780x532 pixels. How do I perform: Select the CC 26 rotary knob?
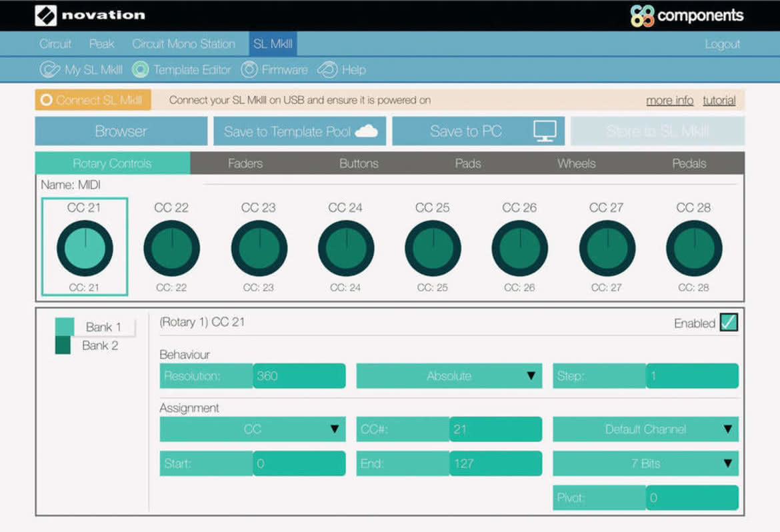(520, 248)
